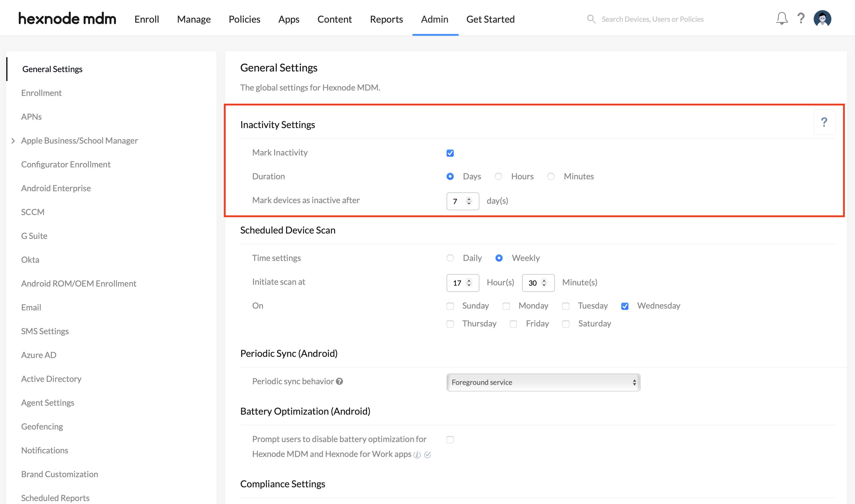Open the Periodic sync behavior dropdown
This screenshot has height=504, width=855.
pos(543,382)
